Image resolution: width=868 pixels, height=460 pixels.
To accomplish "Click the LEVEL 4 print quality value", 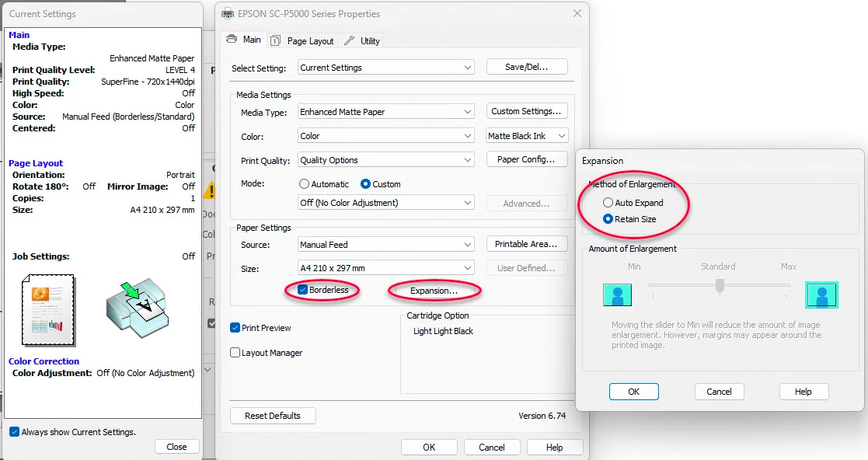I will [180, 70].
